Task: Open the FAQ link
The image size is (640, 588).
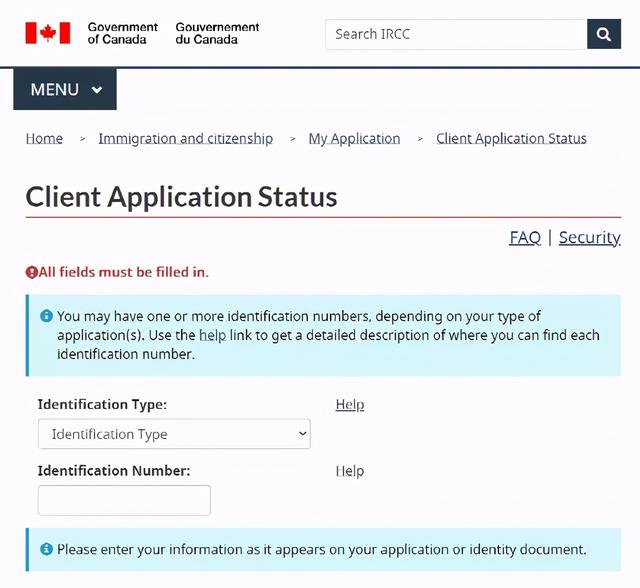Action: [524, 237]
